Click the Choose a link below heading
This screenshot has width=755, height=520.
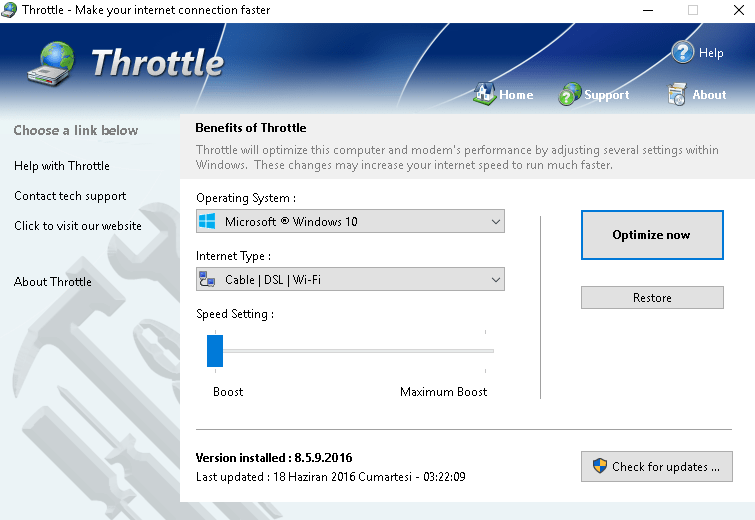point(76,130)
